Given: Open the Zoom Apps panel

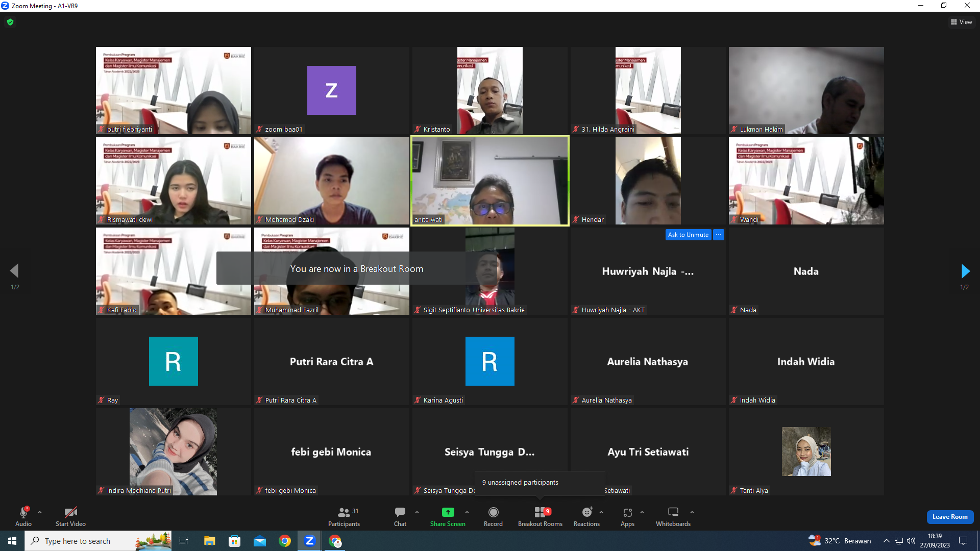Looking at the screenshot, I should coord(628,516).
